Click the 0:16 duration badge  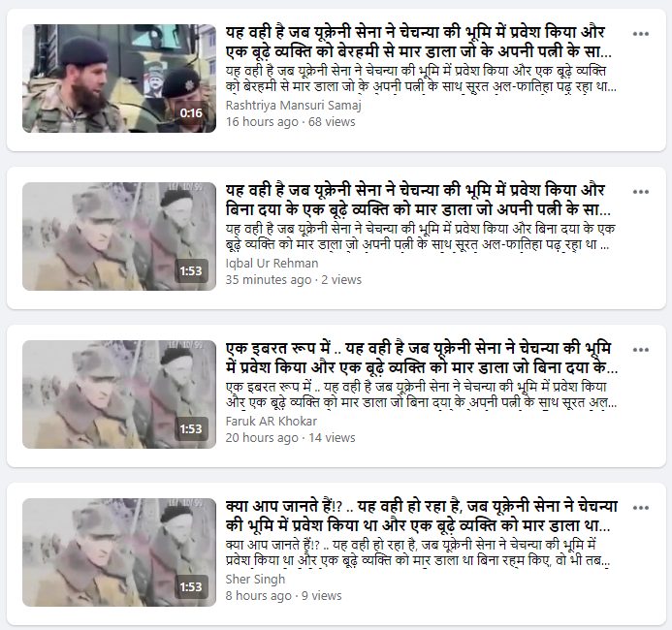pos(191,113)
